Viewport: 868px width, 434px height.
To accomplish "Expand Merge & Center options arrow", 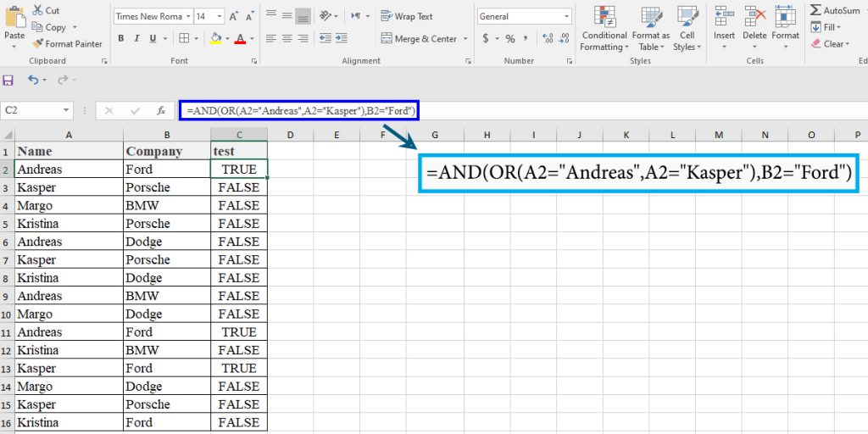I will pos(465,39).
